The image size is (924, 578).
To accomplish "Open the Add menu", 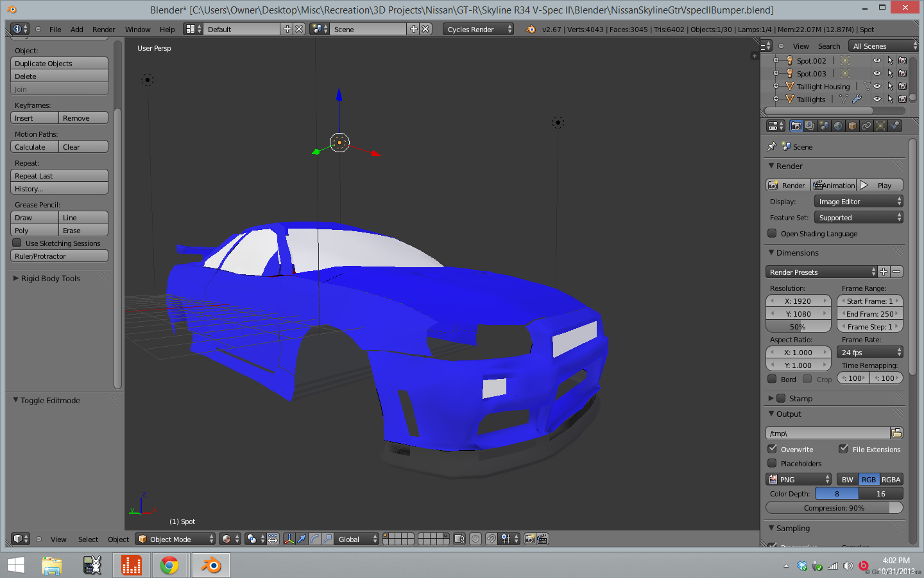I will 77,29.
